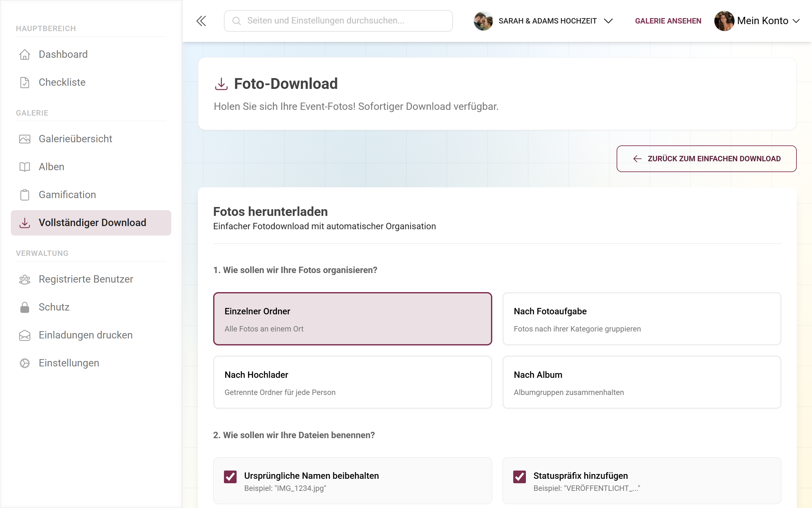Click the Sarah & Adams Hochzeit event name
812x508 pixels.
point(547,21)
